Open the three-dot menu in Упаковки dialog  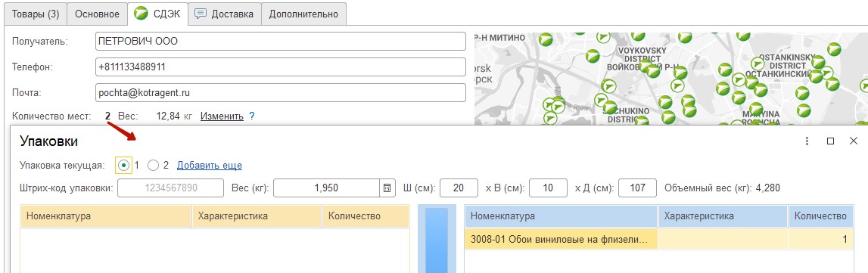point(807,141)
